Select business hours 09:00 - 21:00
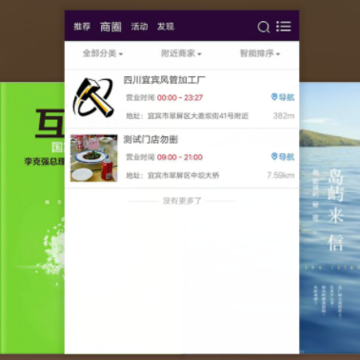The width and height of the screenshot is (360, 360). click(180, 157)
